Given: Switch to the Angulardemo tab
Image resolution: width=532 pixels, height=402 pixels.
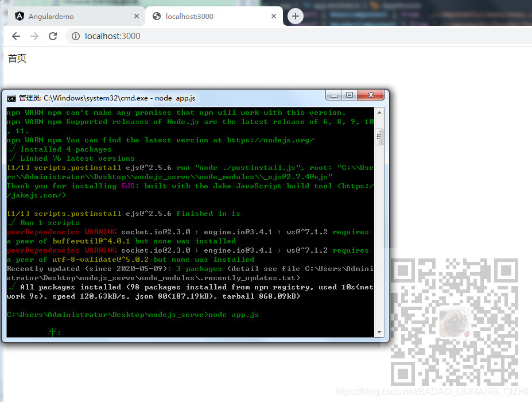Looking at the screenshot, I should coord(69,16).
